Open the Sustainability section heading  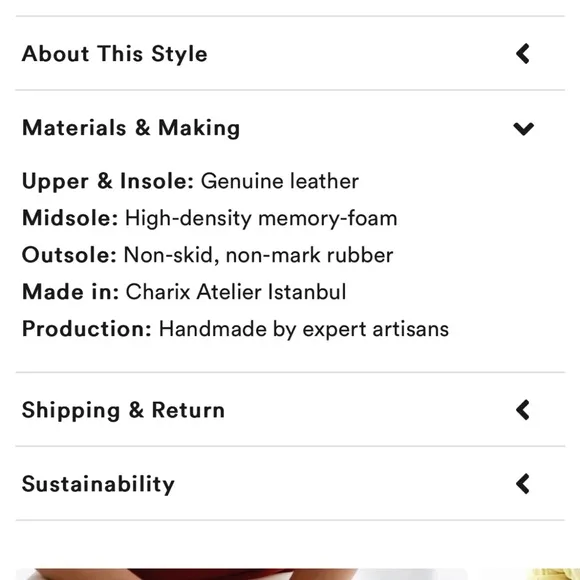pos(98,484)
